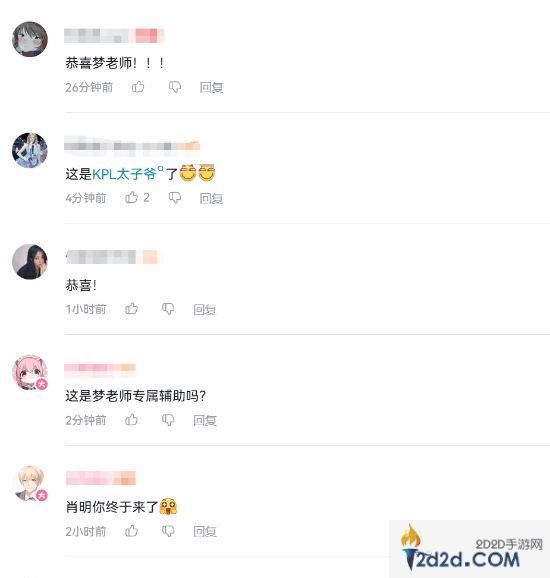Image resolution: width=550 pixels, height=578 pixels.
Task: Like the comment 肖明你终于来了
Action: [x=132, y=531]
